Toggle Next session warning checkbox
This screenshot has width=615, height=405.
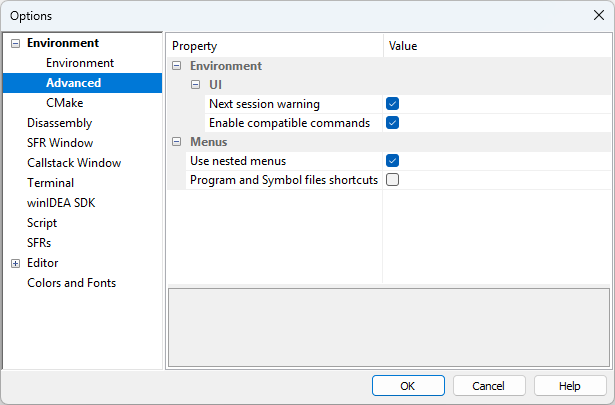(x=392, y=104)
